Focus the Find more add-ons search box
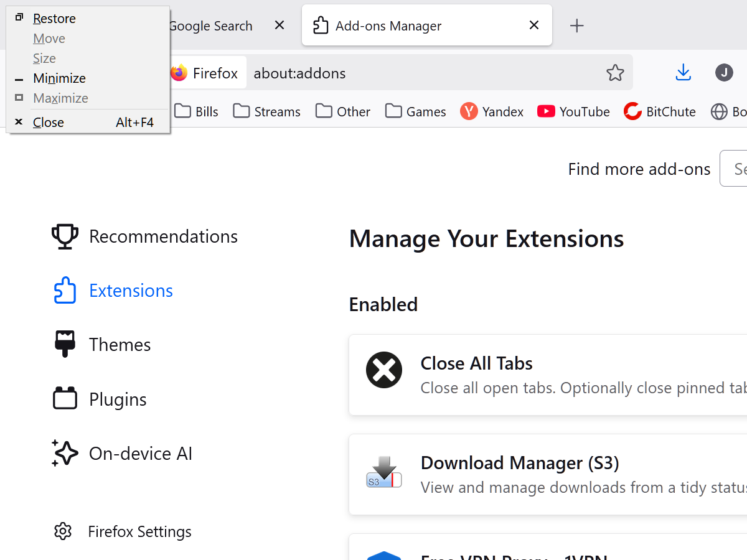 coord(733,168)
